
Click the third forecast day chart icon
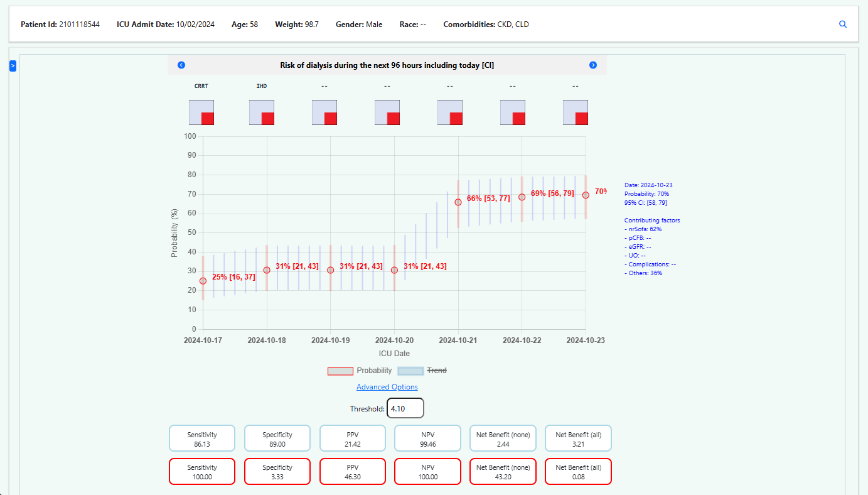324,112
